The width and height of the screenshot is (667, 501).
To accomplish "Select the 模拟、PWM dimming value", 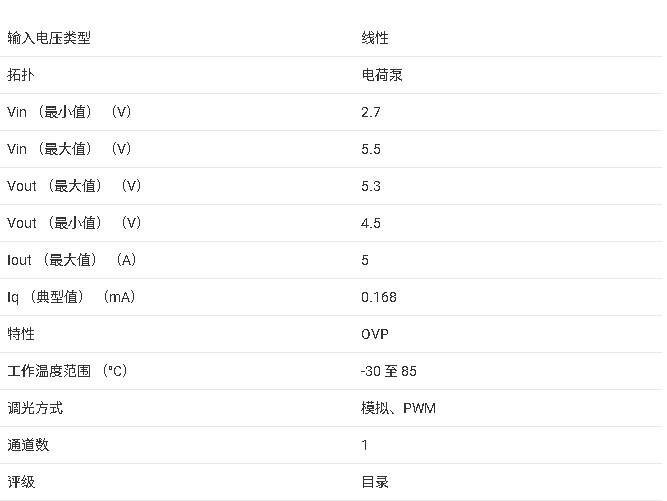I will tap(398, 408).
